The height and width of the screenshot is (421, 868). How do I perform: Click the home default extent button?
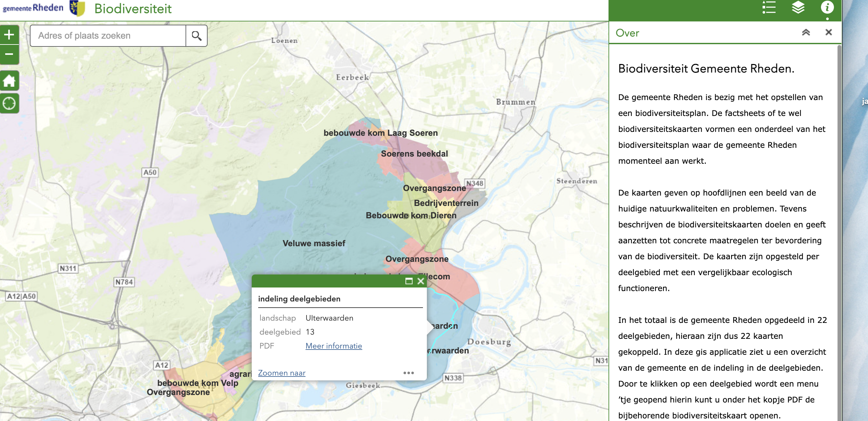coord(9,81)
